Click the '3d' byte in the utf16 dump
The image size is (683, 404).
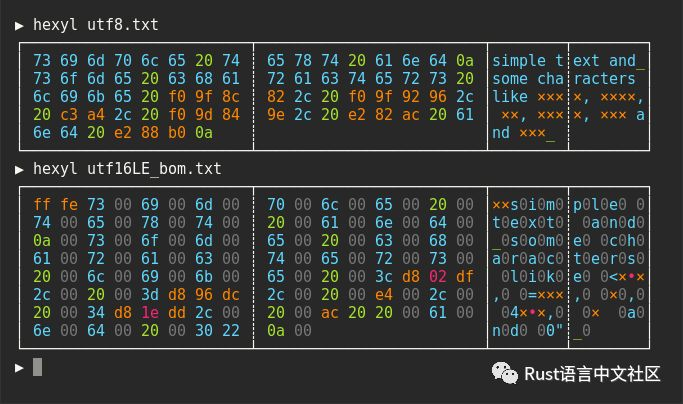click(x=149, y=295)
